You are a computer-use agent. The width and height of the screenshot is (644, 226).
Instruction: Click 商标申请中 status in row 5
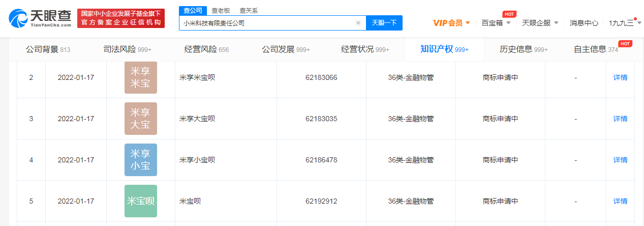click(500, 201)
